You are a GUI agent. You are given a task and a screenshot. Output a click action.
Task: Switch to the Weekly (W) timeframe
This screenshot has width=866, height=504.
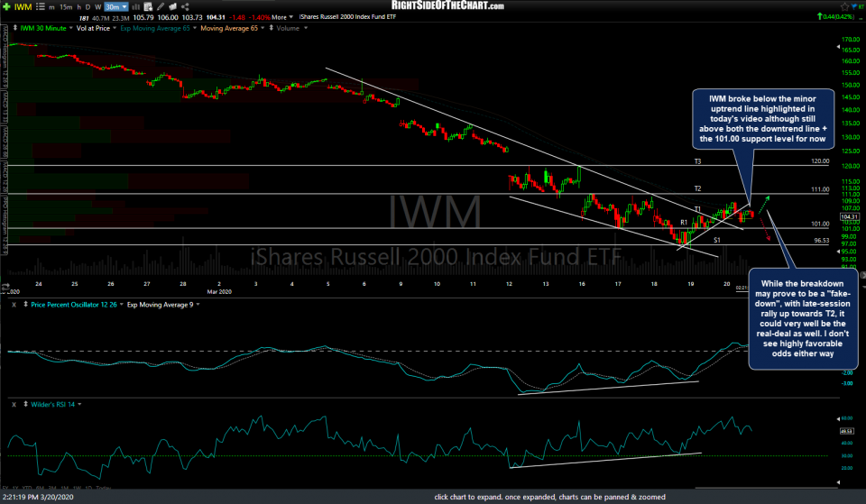click(97, 7)
